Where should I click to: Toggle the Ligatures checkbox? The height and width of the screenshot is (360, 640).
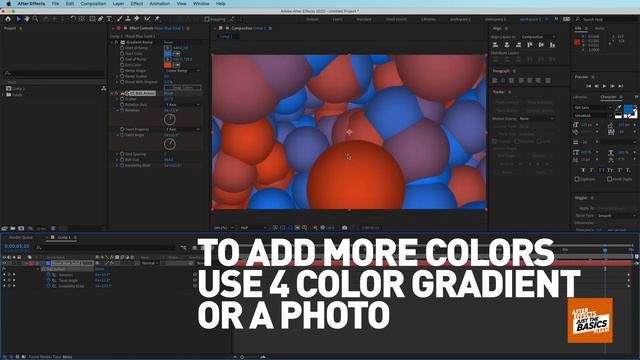(x=577, y=179)
